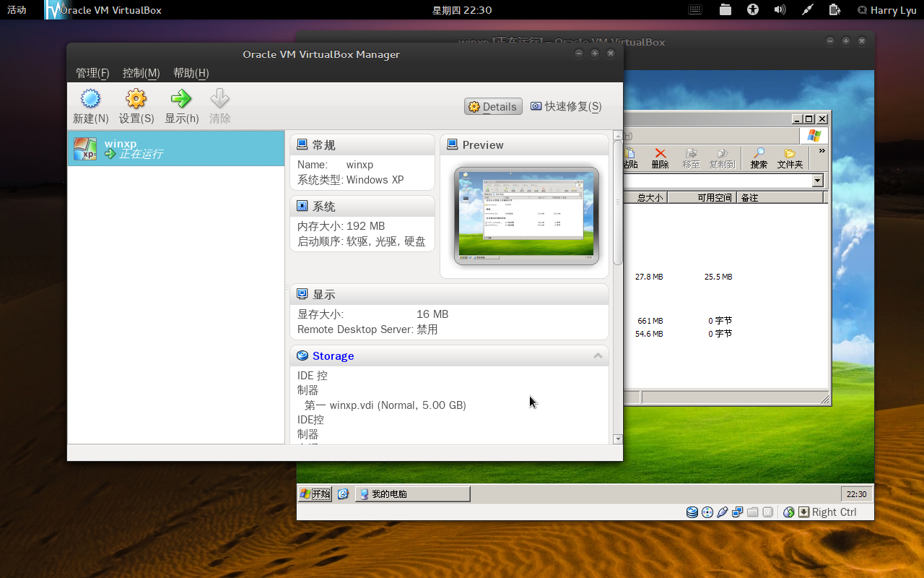This screenshot has width=924, height=578.
Task: Click the 661 MB total size cell
Action: [650, 321]
